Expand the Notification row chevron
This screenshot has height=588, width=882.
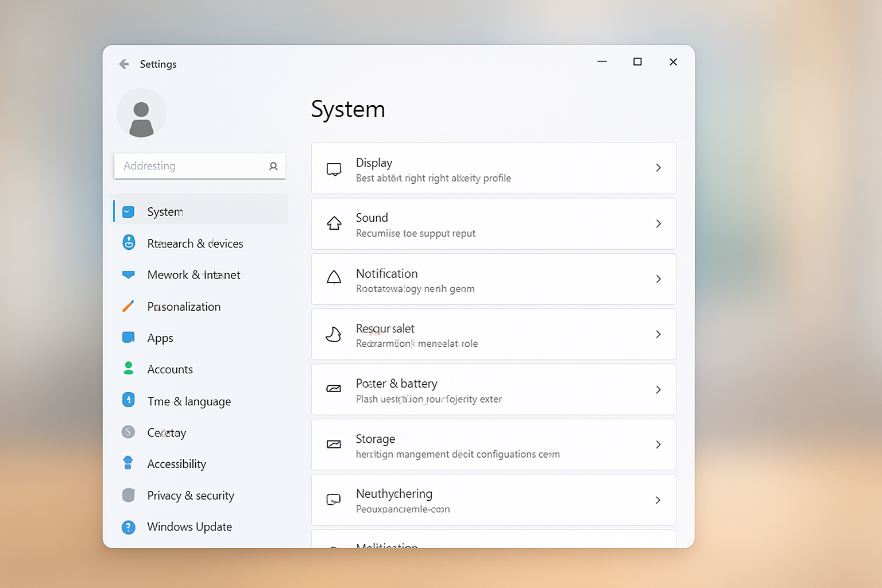[x=659, y=279]
